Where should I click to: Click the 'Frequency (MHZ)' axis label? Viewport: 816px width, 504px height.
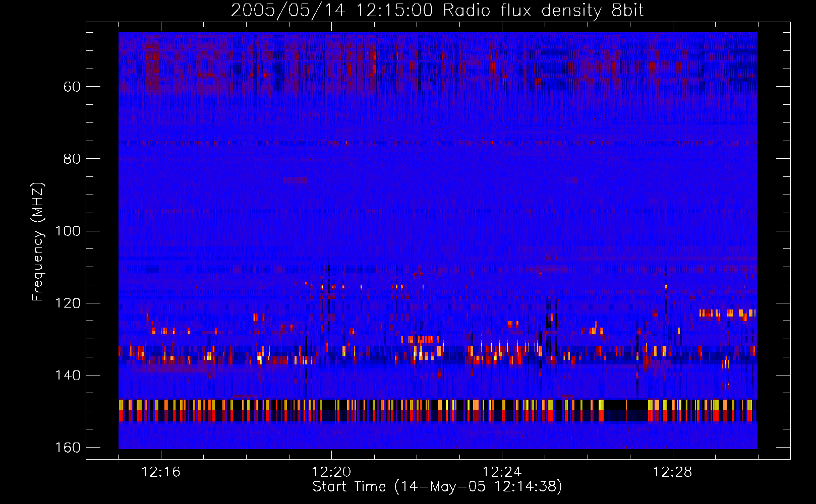(x=38, y=241)
